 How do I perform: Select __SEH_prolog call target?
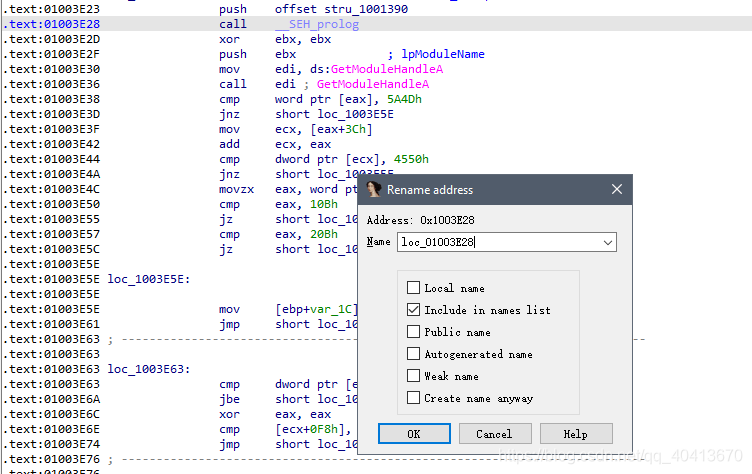(317, 24)
